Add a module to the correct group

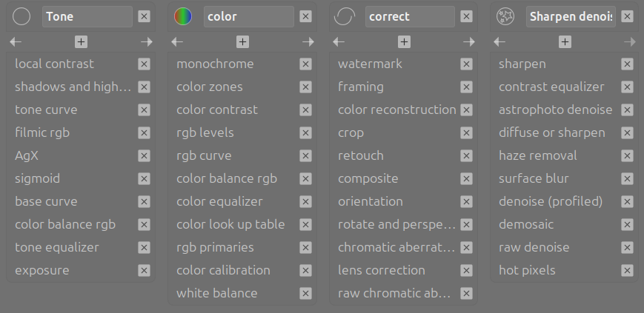[404, 42]
